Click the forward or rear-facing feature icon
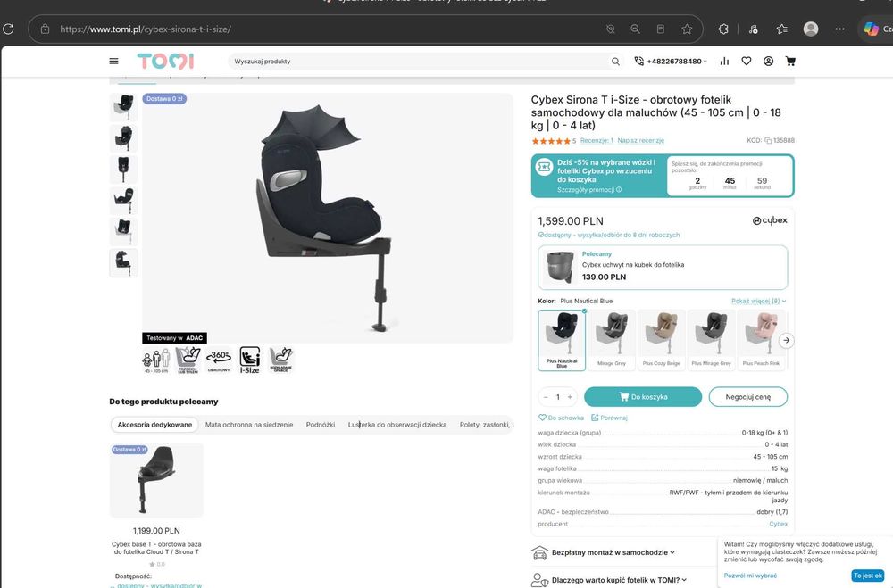Screen dimensions: 893x588 click(188, 360)
